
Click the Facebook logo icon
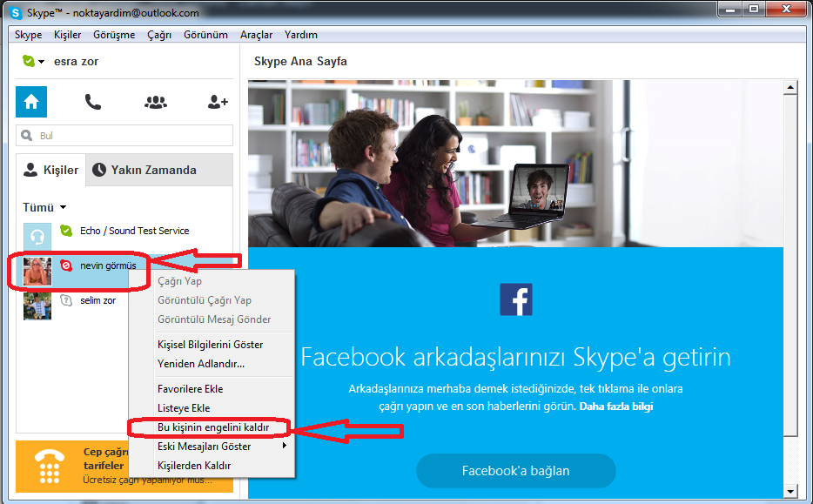pos(516,299)
